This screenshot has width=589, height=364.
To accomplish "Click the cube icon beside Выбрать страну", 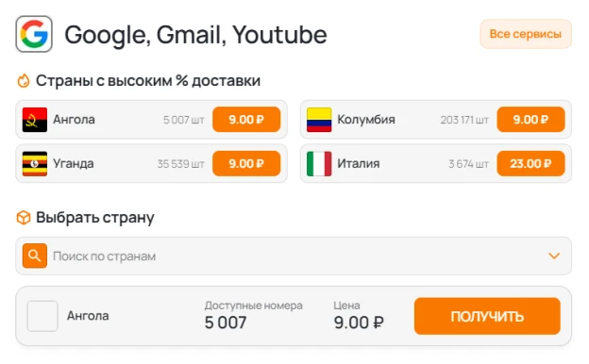I will pyautogui.click(x=24, y=218).
